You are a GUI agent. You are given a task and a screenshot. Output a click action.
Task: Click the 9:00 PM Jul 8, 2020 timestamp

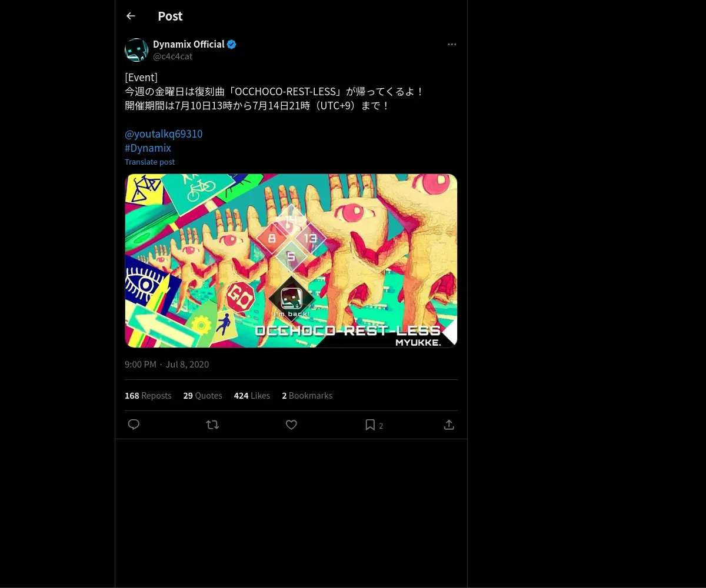coord(166,365)
